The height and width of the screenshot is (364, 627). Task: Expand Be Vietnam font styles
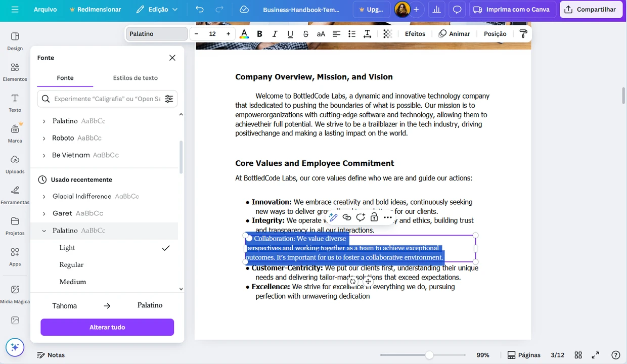click(x=44, y=155)
